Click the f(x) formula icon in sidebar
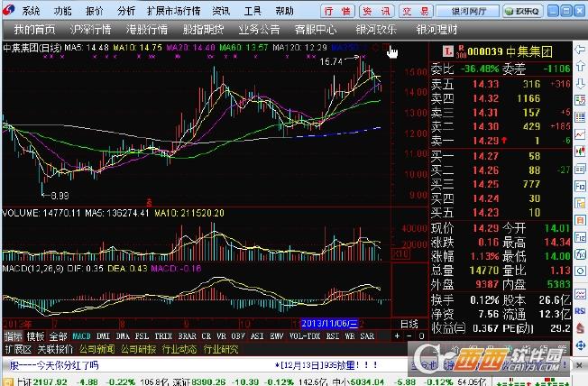 (580, 254)
